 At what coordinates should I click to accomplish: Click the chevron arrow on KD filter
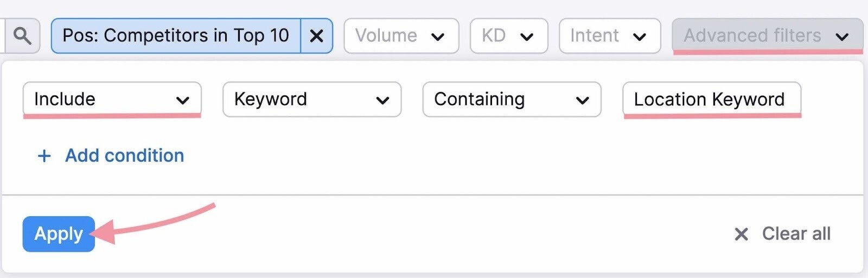[x=526, y=36]
